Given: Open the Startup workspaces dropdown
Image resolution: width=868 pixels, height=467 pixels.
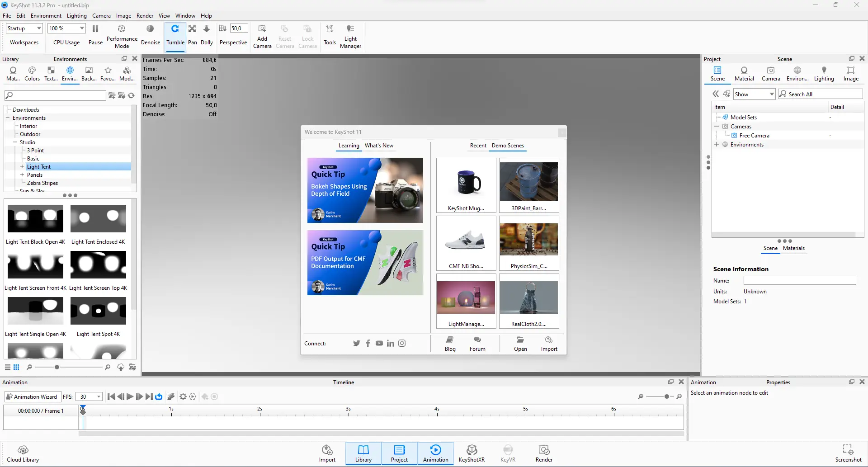Looking at the screenshot, I should 24,28.
